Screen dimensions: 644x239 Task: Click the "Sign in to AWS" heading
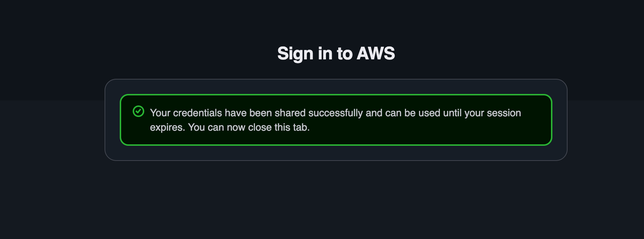336,54
